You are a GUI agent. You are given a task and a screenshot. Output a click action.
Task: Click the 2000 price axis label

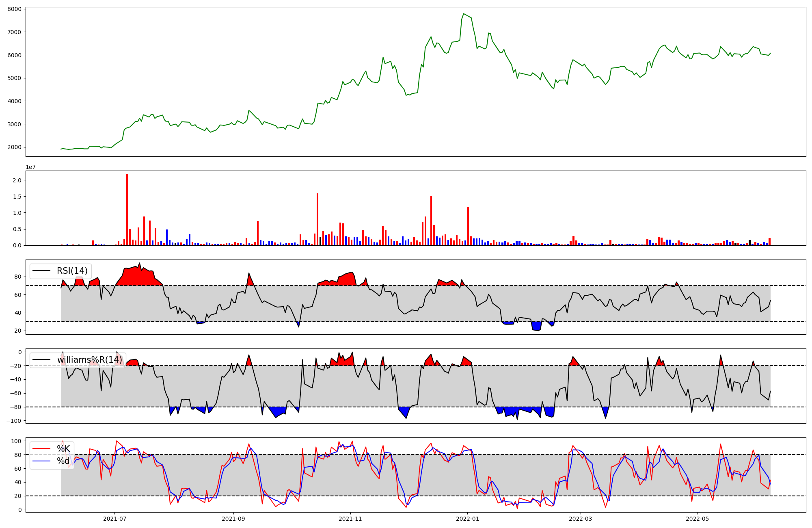[x=15, y=147]
